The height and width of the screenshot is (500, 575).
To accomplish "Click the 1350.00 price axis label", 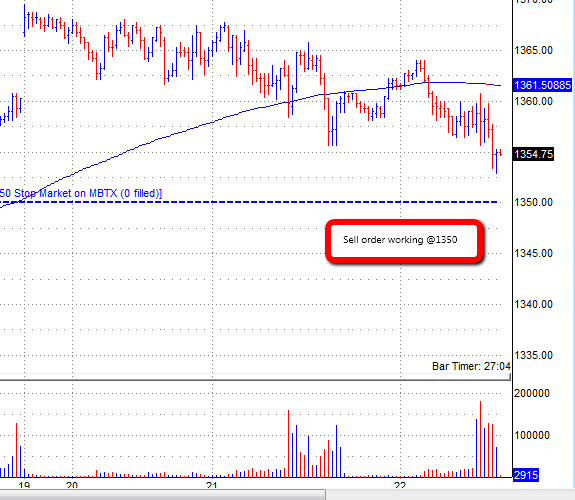I will (x=533, y=202).
